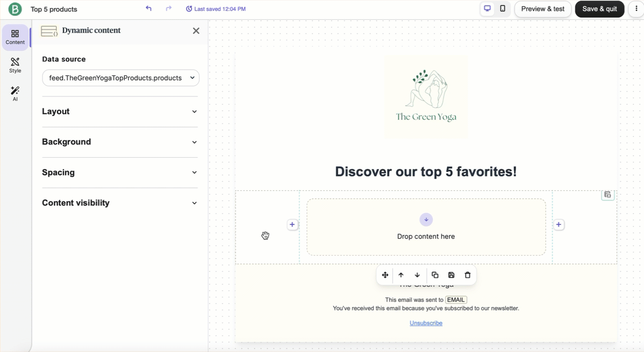Click the Brevo logo icon
This screenshot has height=352, width=644.
tap(15, 9)
